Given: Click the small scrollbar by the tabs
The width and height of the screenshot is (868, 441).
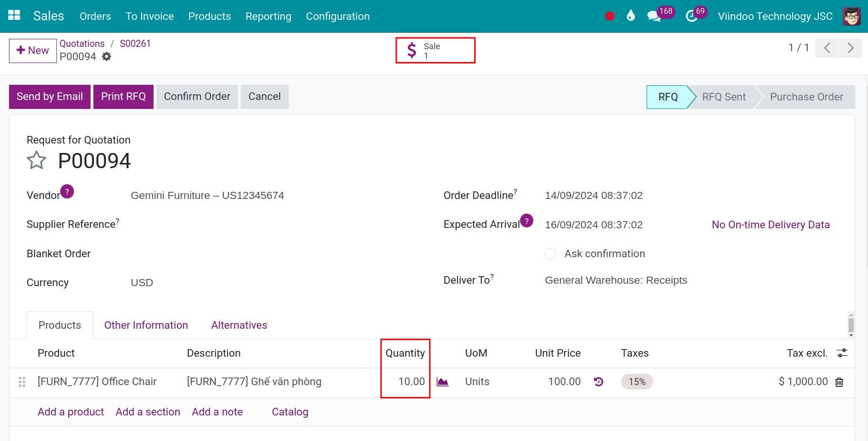Looking at the screenshot, I should coord(851,325).
